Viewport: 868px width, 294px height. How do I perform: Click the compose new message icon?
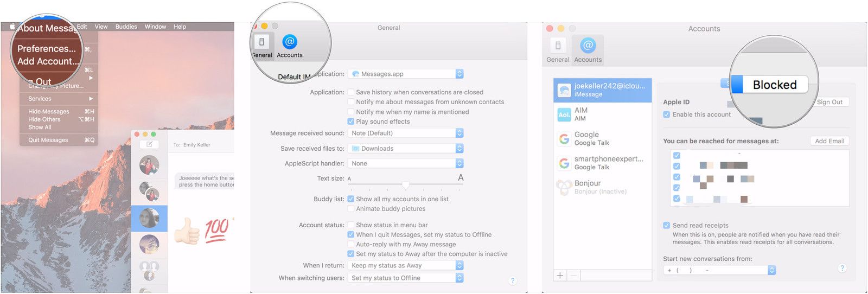pyautogui.click(x=149, y=144)
